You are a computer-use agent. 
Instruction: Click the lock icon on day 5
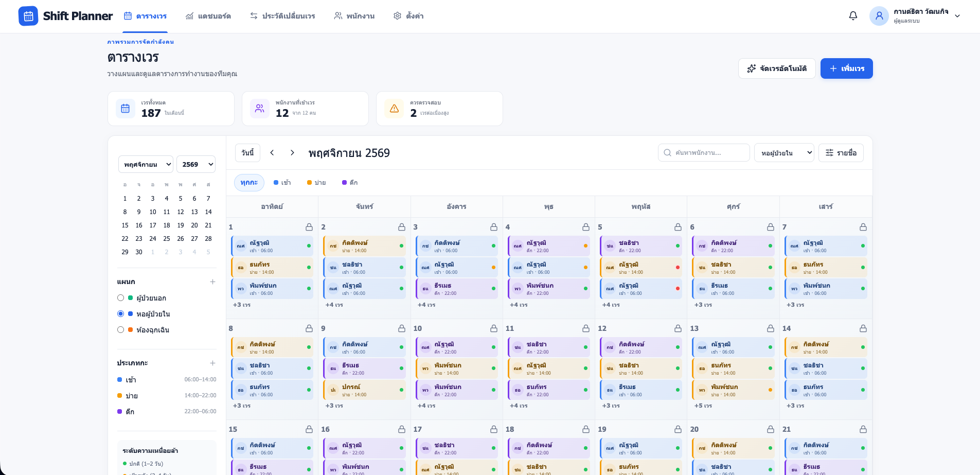tap(678, 227)
